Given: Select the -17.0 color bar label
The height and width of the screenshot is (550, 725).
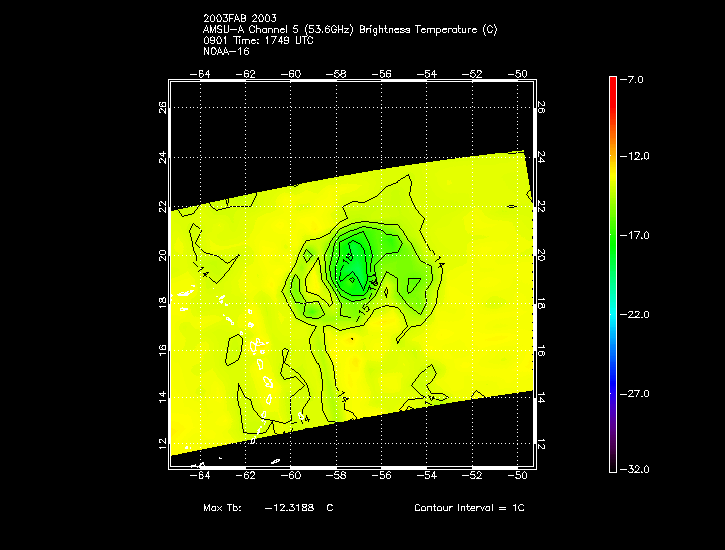Looking at the screenshot, I should (x=635, y=236).
